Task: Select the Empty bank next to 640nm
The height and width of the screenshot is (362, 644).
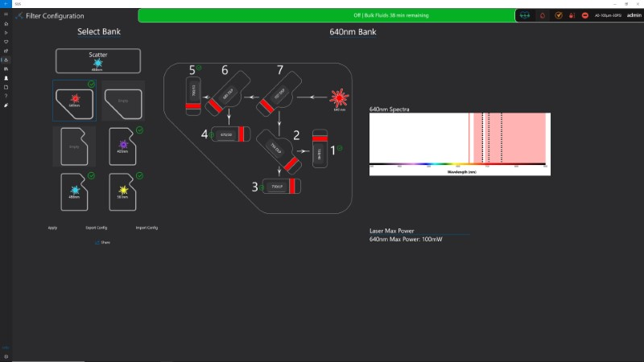Action: 123,101
